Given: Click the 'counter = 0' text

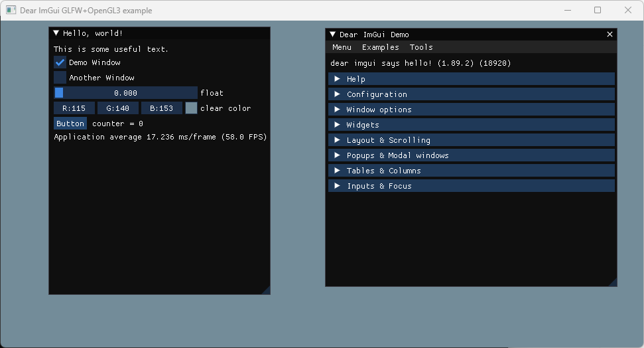Looking at the screenshot, I should [117, 124].
